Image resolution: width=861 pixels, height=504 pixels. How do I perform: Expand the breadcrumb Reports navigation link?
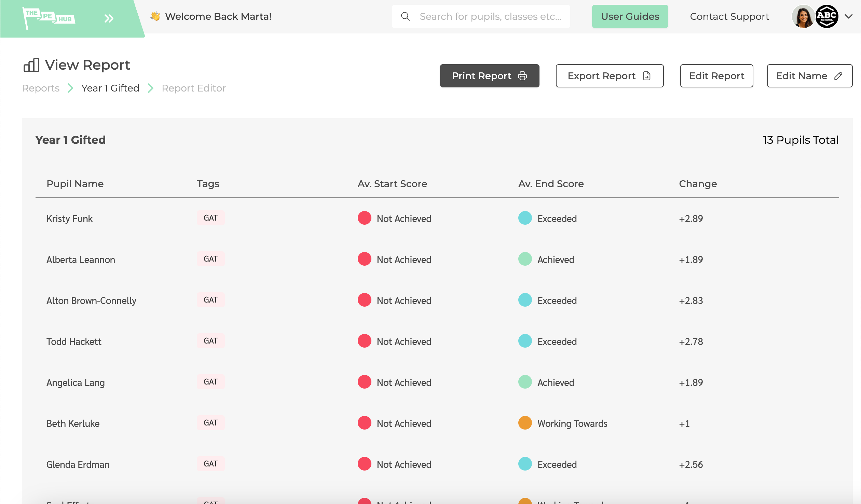(x=41, y=88)
